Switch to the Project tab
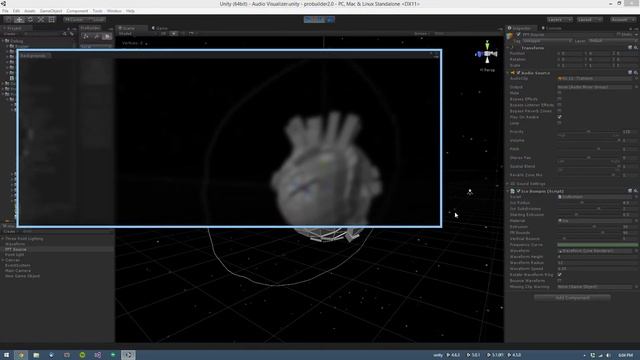The image size is (640, 360). pos(16,28)
